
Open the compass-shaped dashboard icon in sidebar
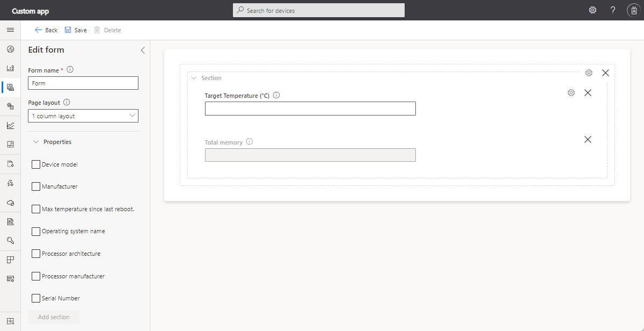pos(10,49)
